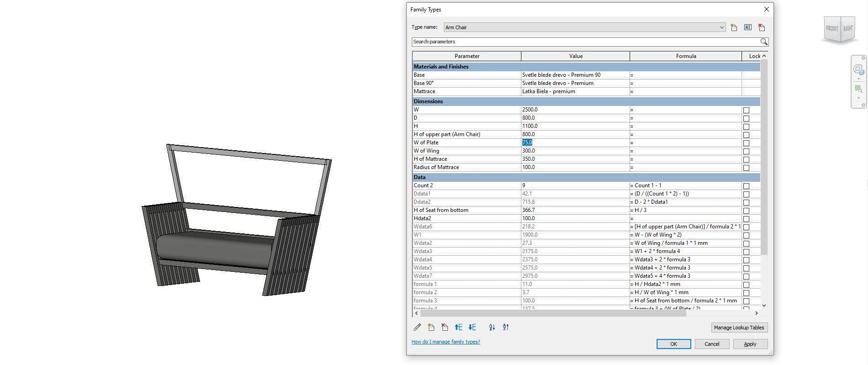Sort parameters in ascending order
This screenshot has width=868, height=365.
492,327
